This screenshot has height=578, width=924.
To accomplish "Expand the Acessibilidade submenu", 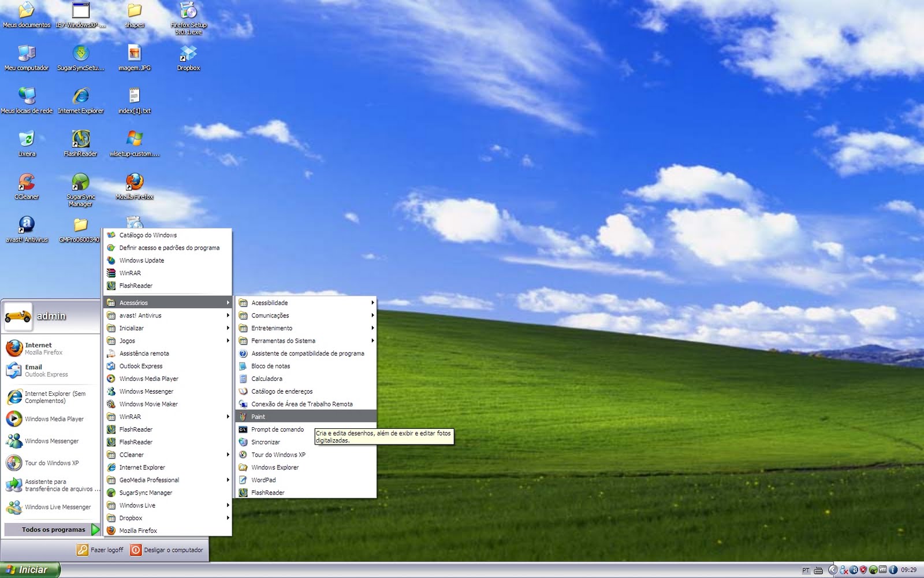I will coord(306,303).
